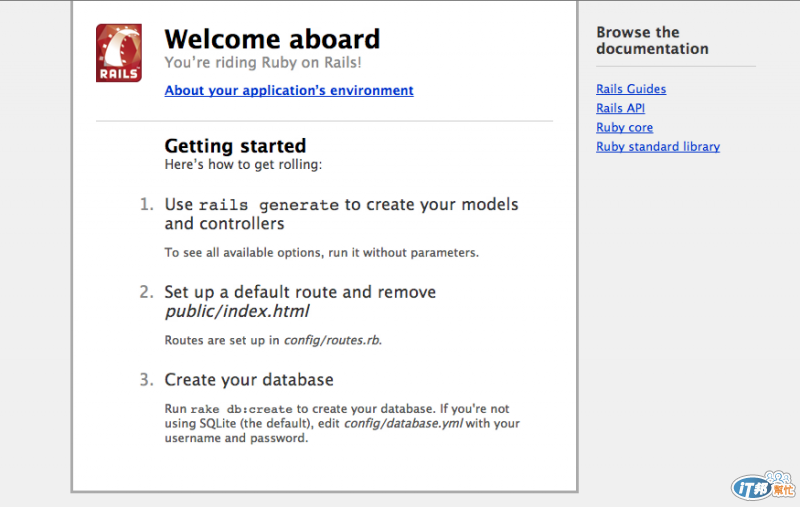Screen dimensions: 800x507
Task: Click 'To see all available options' sentence
Action: pos(321,252)
